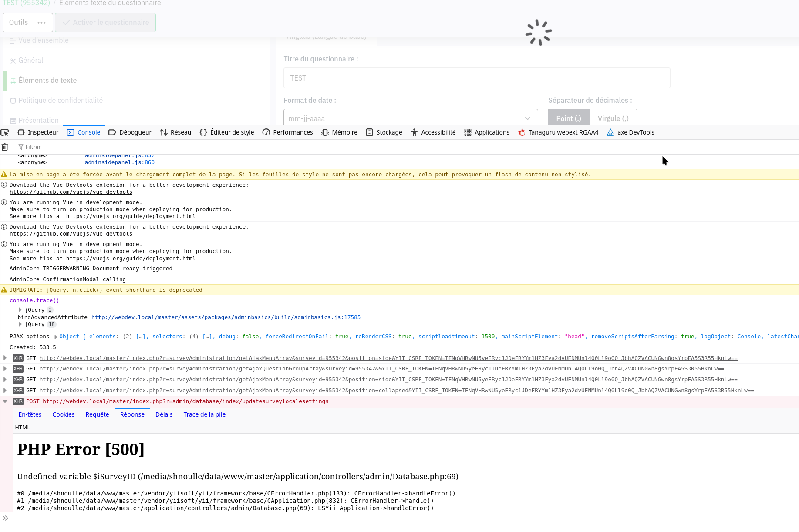Show the Réponse request tab
The image size is (799, 532).
click(132, 414)
